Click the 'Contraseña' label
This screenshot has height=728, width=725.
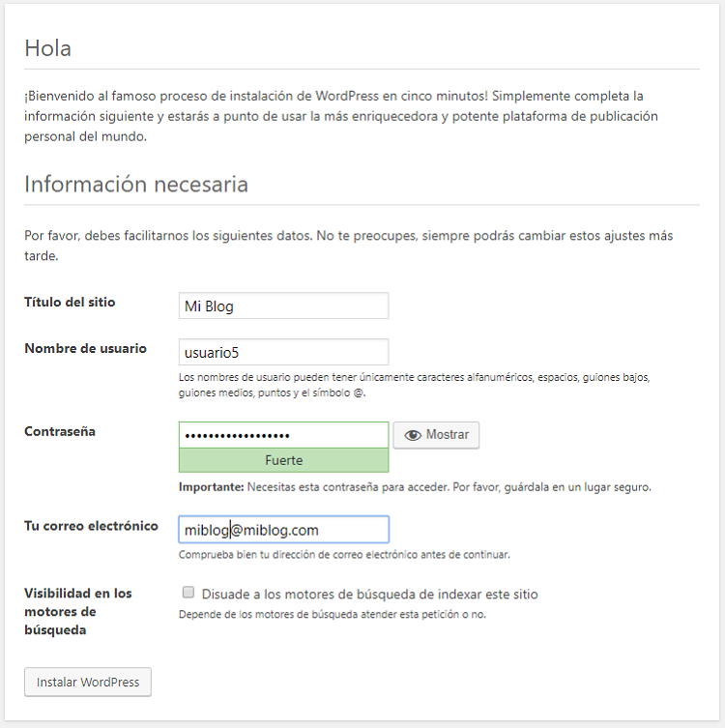pos(60,432)
